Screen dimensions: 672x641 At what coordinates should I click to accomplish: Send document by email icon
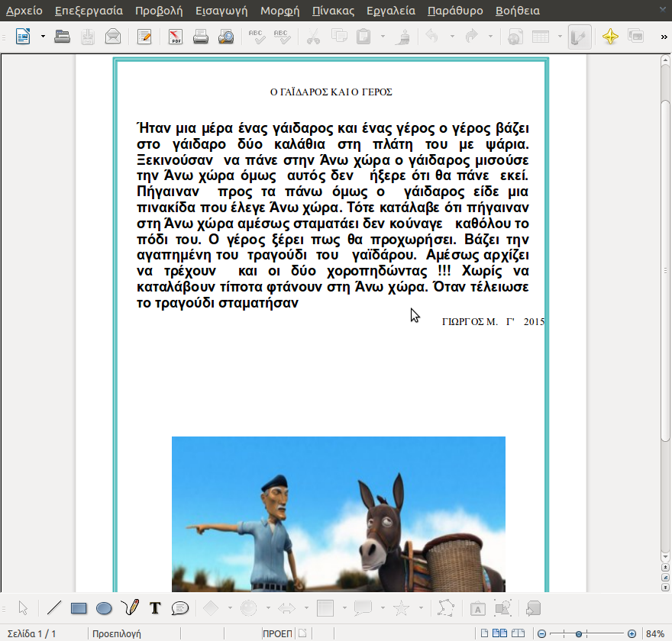(x=113, y=37)
